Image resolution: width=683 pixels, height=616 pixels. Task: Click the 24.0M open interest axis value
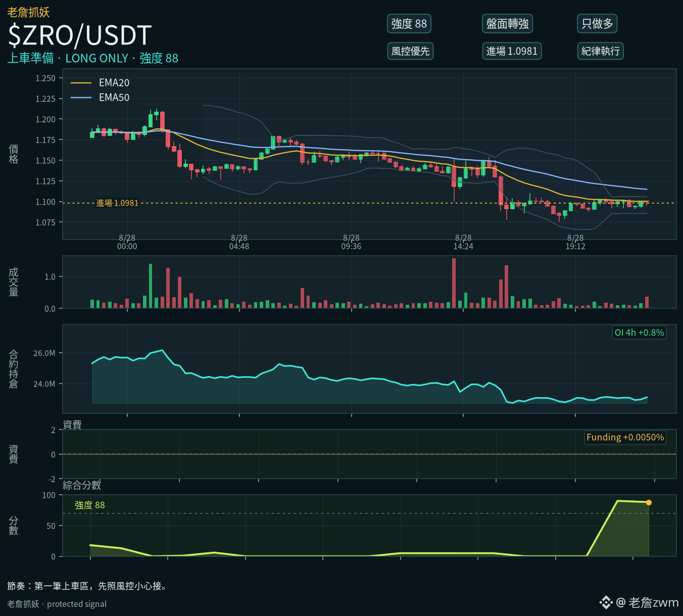(x=44, y=384)
